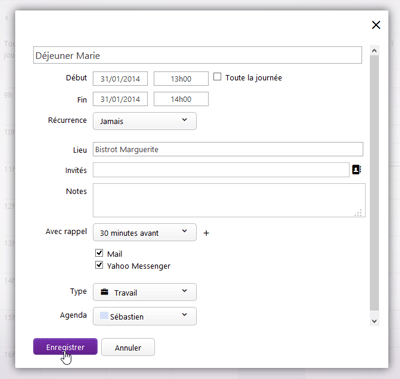Screen dimensions: 400x379
Task: Click the Yahoo Messenger label
Action: [x=139, y=266]
